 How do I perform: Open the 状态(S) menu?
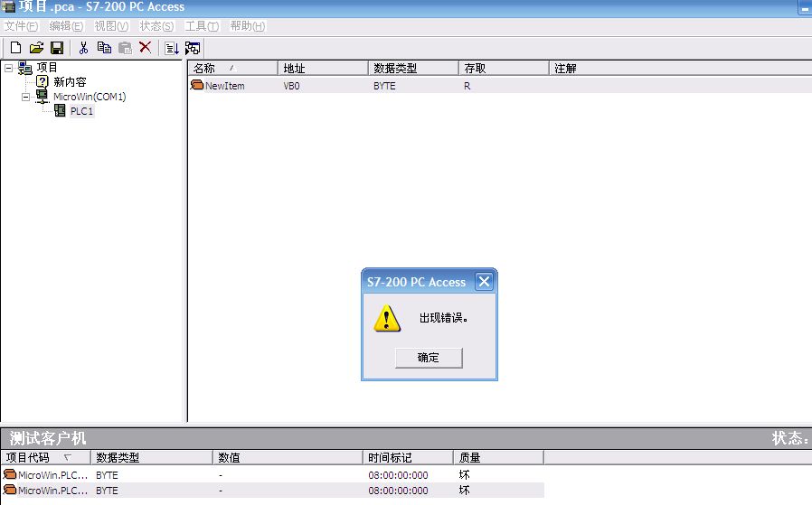[x=157, y=26]
